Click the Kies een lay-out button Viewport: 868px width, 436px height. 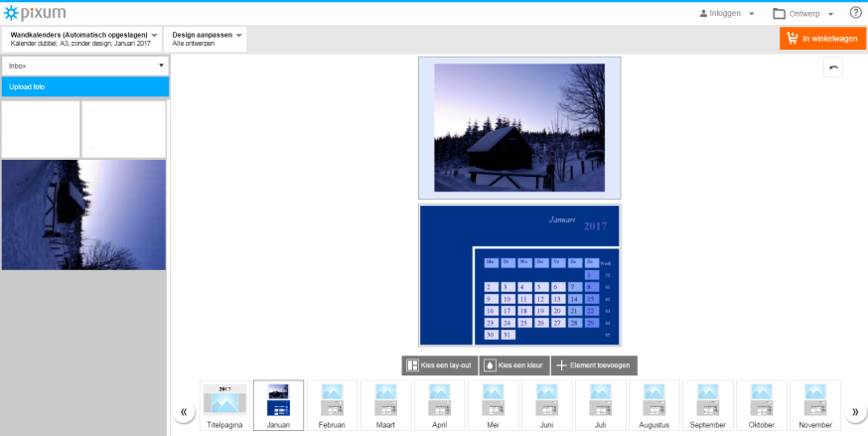[440, 365]
